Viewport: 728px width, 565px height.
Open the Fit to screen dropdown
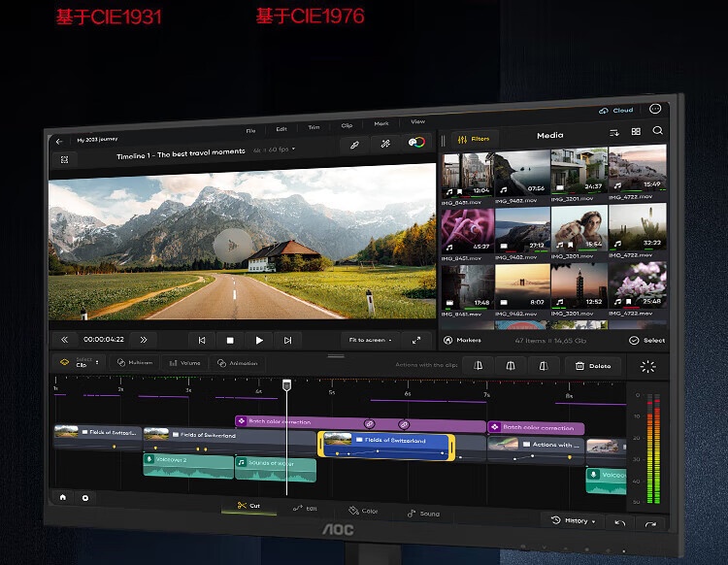point(369,340)
